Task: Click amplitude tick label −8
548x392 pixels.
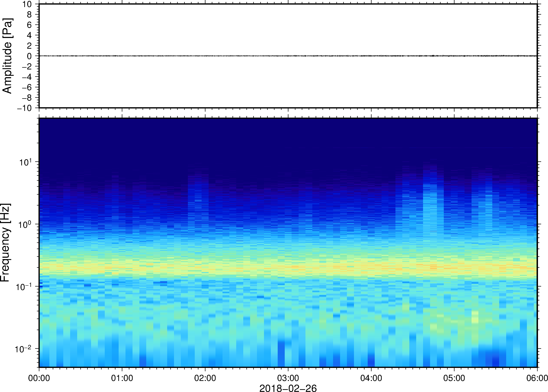Action: tap(27, 98)
